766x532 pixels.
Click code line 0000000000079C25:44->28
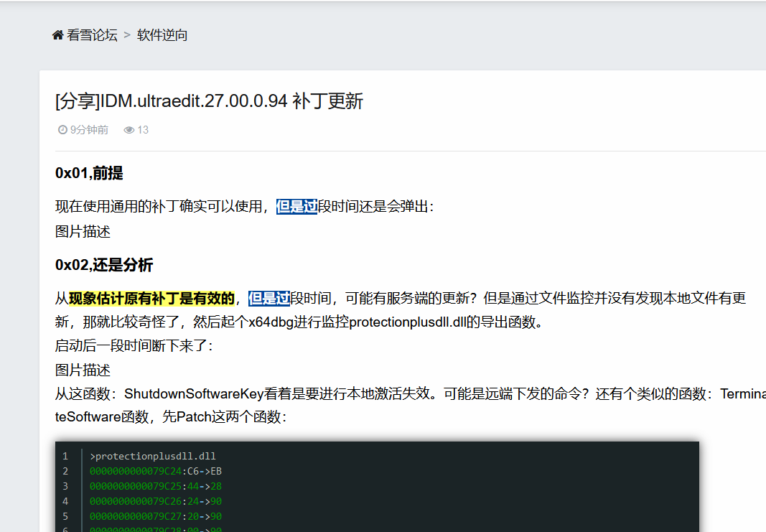156,487
